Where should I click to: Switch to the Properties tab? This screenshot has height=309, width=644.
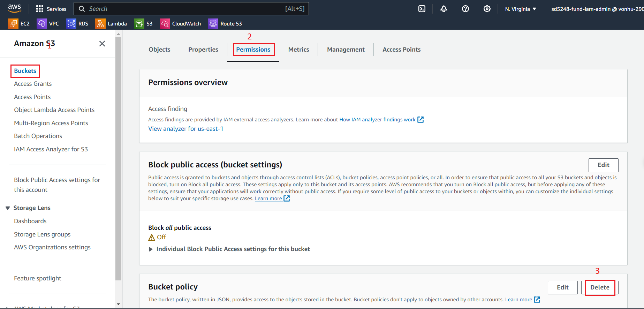click(x=203, y=50)
